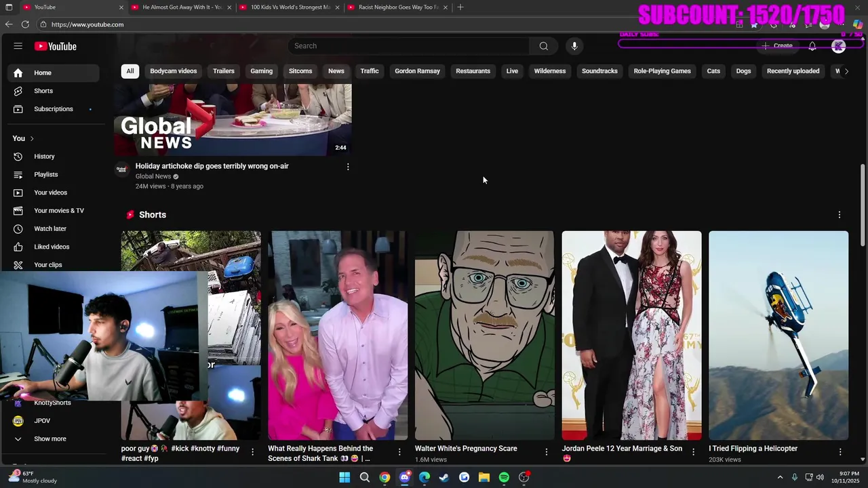Filter by Cats chip
Viewport: 868px width, 488px height.
(x=713, y=71)
